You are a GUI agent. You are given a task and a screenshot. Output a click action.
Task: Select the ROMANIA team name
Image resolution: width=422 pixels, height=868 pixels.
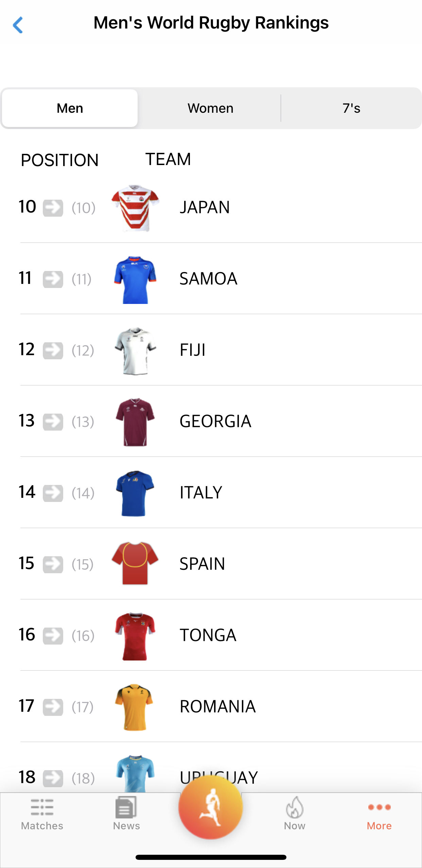tap(217, 707)
